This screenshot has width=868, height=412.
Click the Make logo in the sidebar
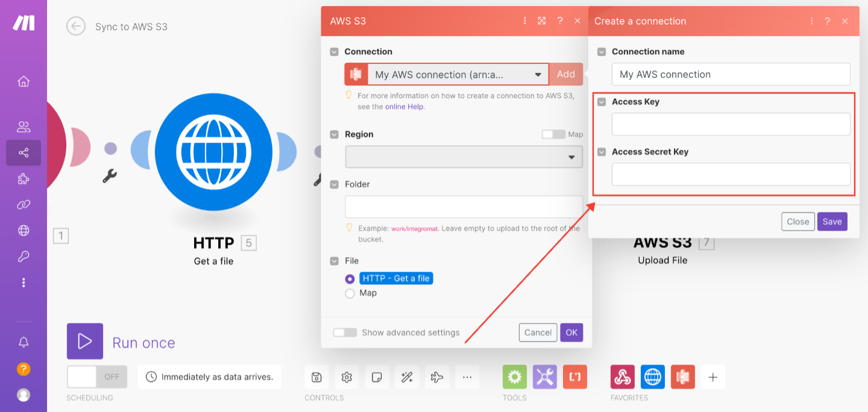tap(24, 23)
